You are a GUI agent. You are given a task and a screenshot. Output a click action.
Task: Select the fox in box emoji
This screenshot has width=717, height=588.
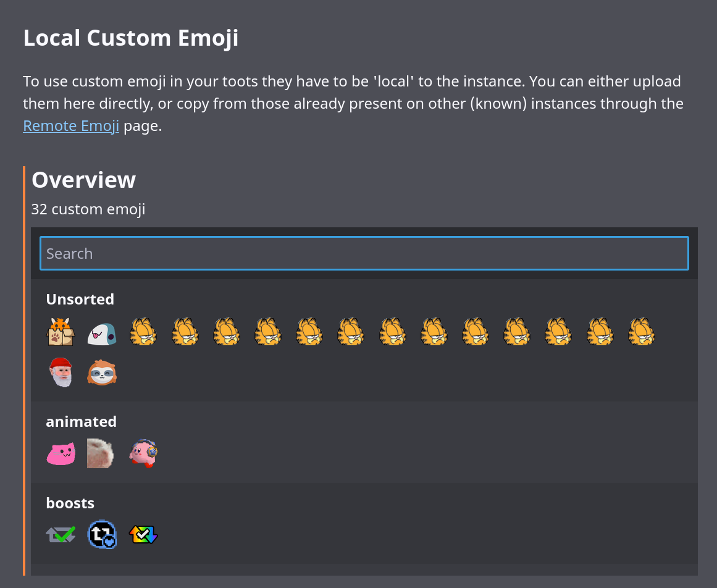61,331
